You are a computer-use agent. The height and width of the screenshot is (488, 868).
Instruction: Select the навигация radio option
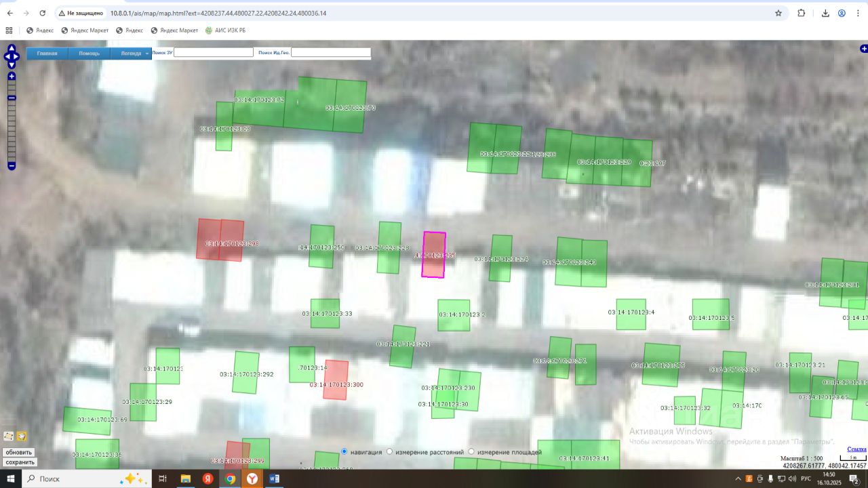pyautogui.click(x=344, y=451)
